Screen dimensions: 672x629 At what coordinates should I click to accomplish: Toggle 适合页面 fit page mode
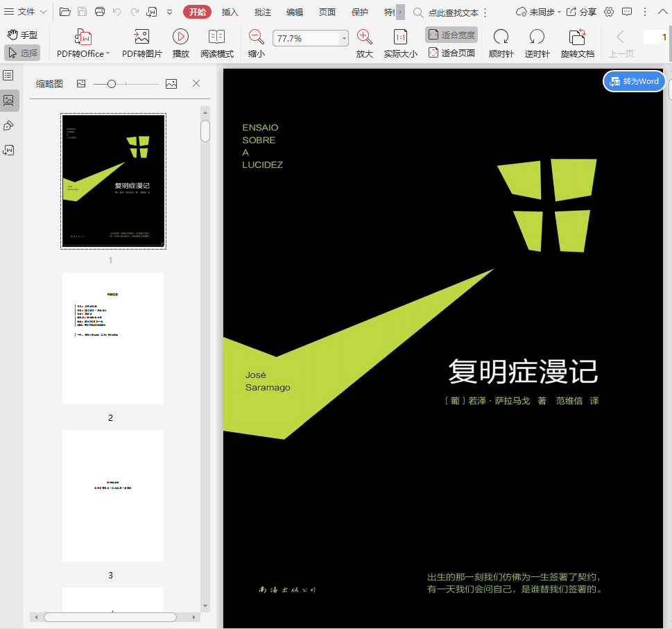point(451,53)
